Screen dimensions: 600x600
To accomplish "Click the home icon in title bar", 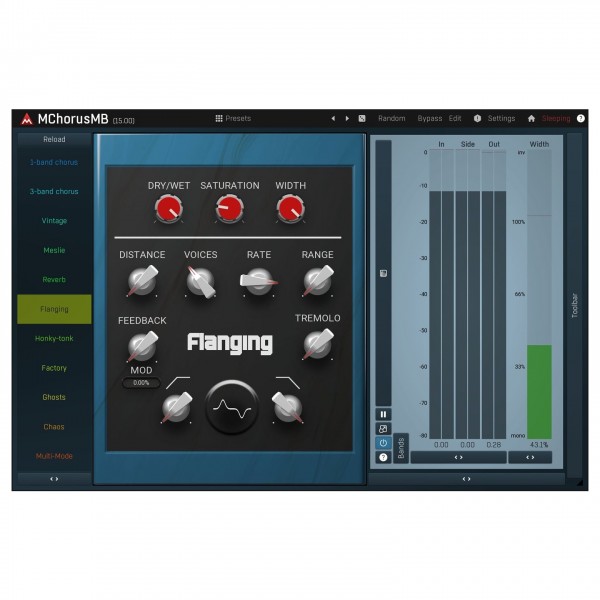I will [531, 119].
